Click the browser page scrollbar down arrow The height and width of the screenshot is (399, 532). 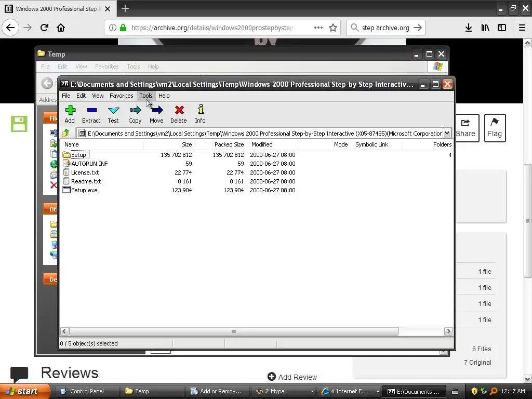pos(528,379)
